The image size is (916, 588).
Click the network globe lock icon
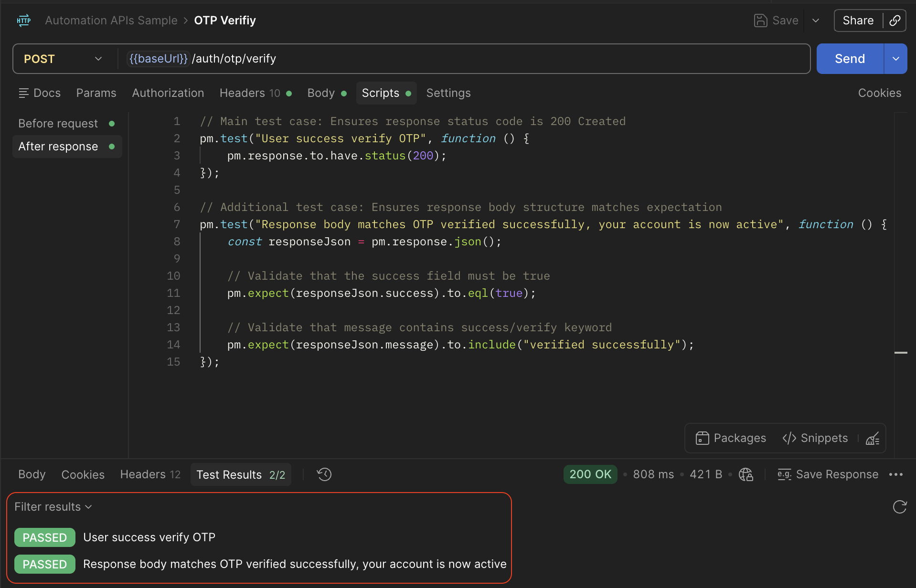[x=746, y=474]
